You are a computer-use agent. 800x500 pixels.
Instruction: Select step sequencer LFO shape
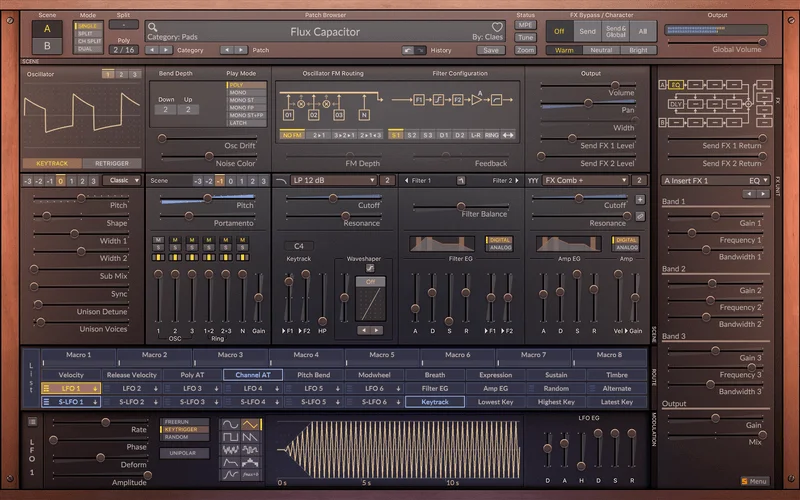tap(251, 463)
